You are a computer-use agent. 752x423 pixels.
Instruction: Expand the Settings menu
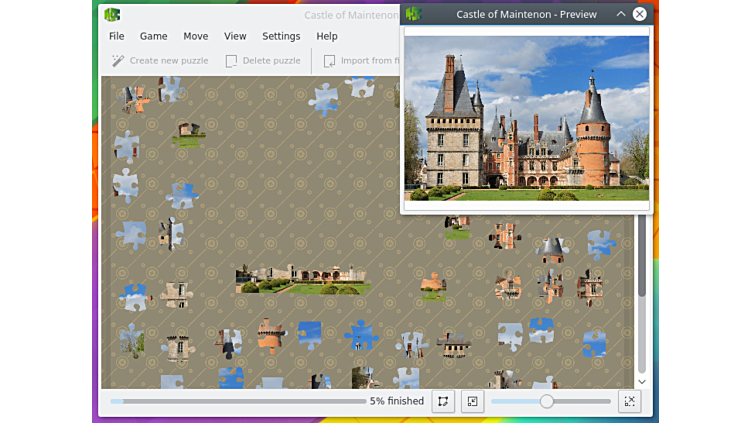point(281,36)
